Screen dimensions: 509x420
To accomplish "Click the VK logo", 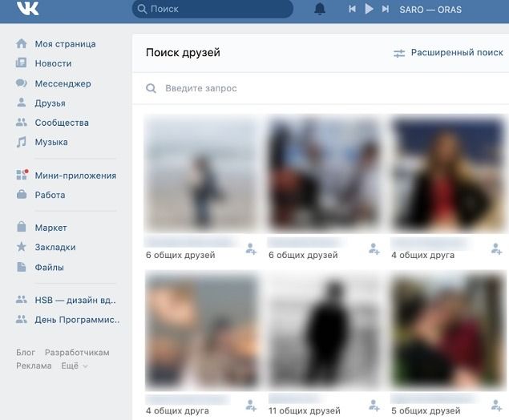I will 27,9.
